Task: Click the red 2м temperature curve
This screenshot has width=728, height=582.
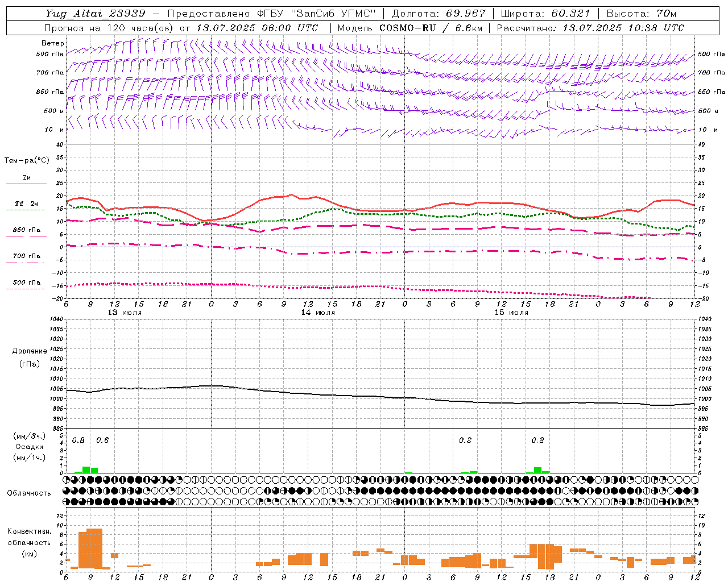Action: point(381,211)
